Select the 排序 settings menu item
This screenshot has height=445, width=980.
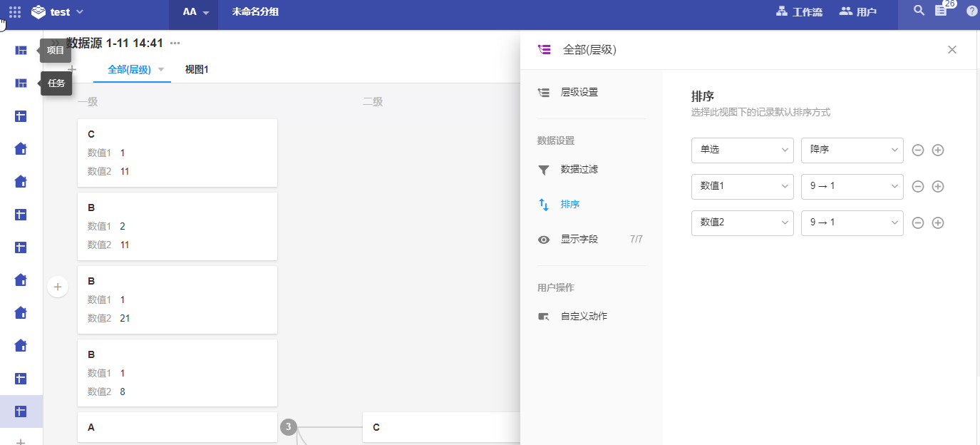click(569, 205)
